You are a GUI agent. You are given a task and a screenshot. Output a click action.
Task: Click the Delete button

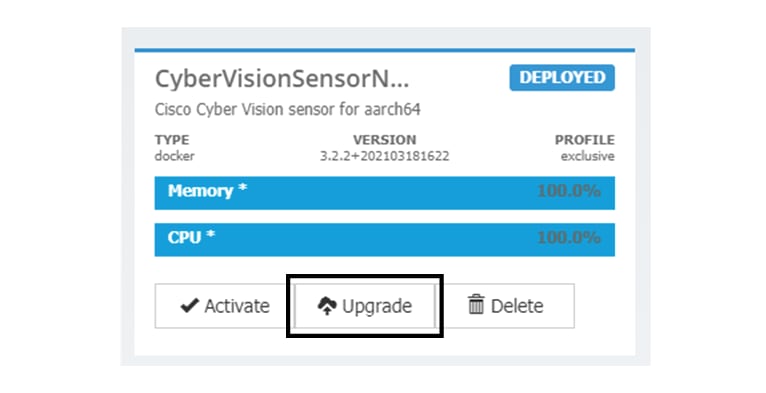pyautogui.click(x=505, y=306)
